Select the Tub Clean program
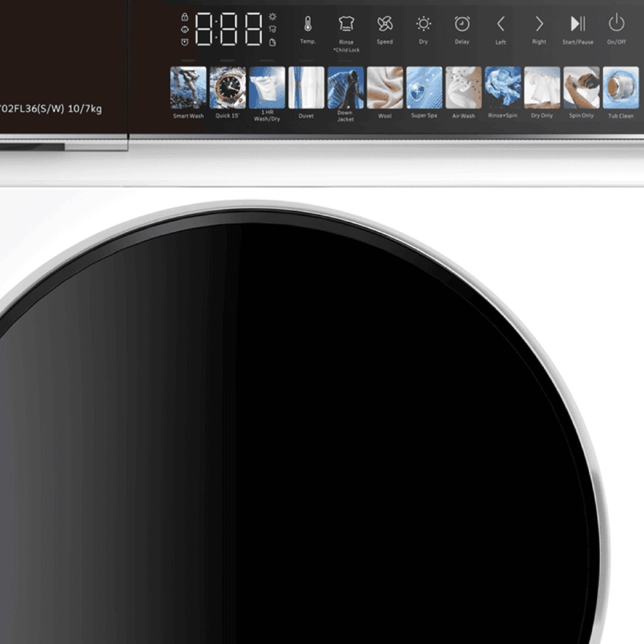 [621, 88]
